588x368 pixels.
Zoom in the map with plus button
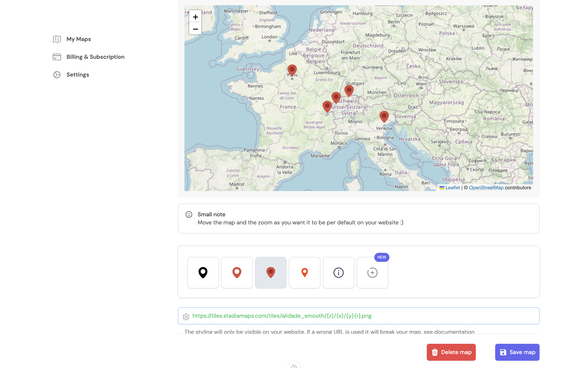pyautogui.click(x=195, y=17)
